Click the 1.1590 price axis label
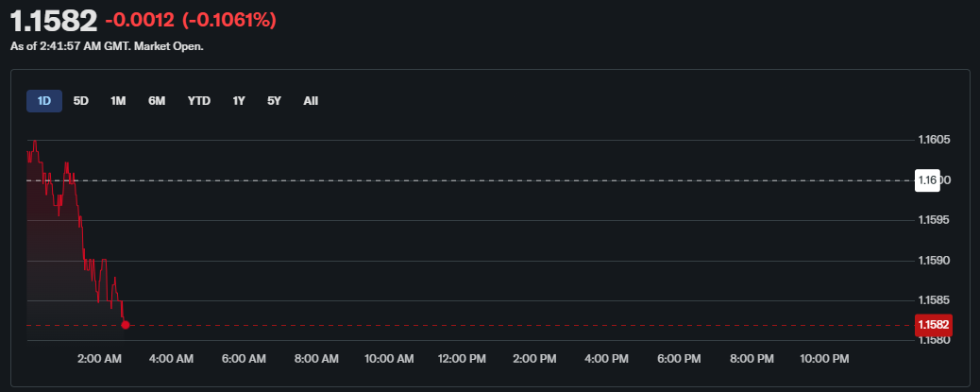Viewport: 980px width, 392px height. coord(934,261)
